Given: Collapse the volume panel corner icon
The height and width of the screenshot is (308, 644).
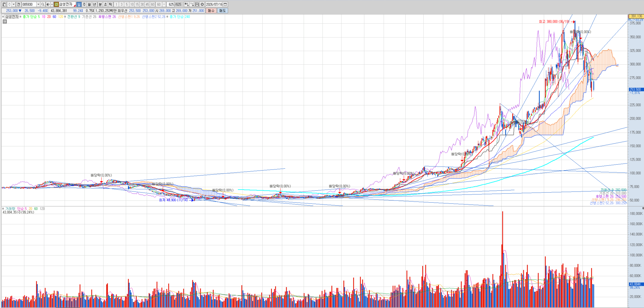Looking at the screenshot, I should (643, 208).
